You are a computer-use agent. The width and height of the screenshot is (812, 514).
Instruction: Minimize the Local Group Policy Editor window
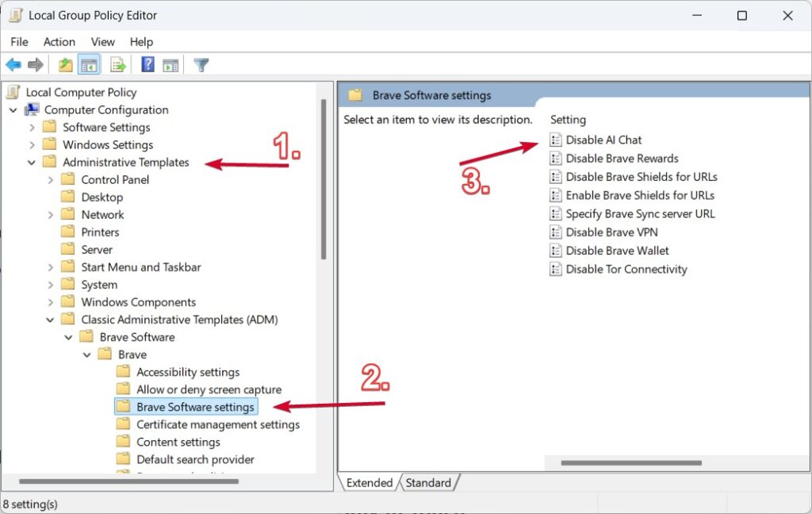click(697, 16)
